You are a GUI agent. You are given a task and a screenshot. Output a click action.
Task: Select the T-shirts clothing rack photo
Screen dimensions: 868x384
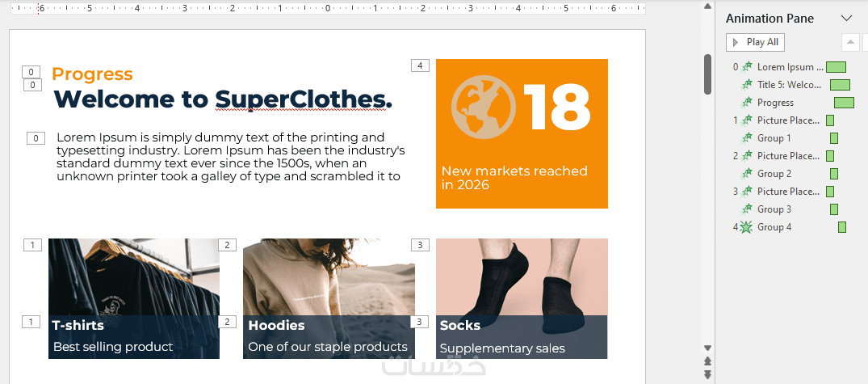[x=134, y=277]
